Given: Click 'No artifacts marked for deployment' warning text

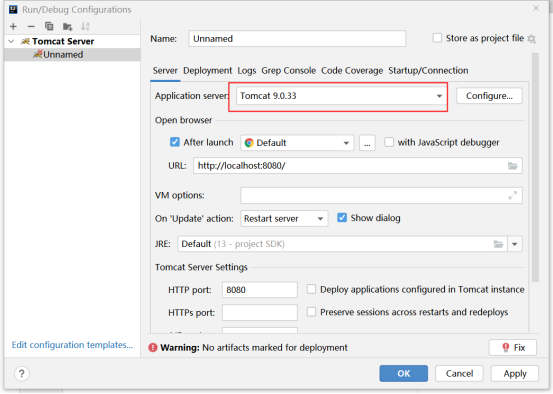Looking at the screenshot, I should click(275, 348).
